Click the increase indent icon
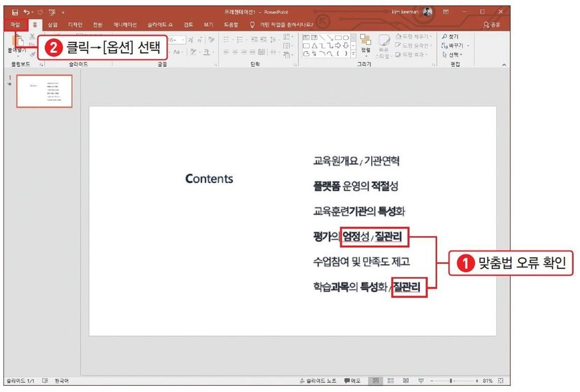Viewport: 580px width, 392px height. pyautogui.click(x=263, y=39)
